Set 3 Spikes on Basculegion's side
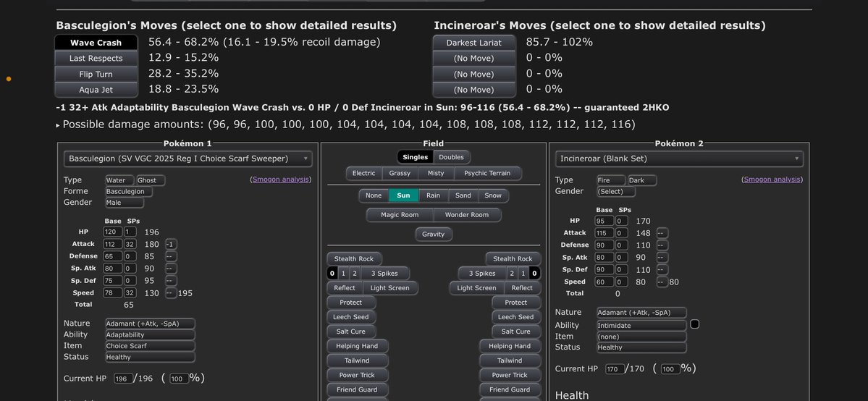This screenshot has height=401, width=868. (384, 274)
